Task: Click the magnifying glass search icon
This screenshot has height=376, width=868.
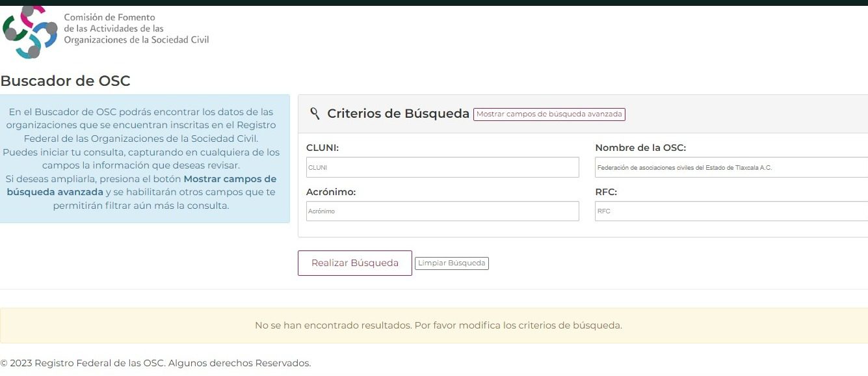Action: [x=315, y=113]
